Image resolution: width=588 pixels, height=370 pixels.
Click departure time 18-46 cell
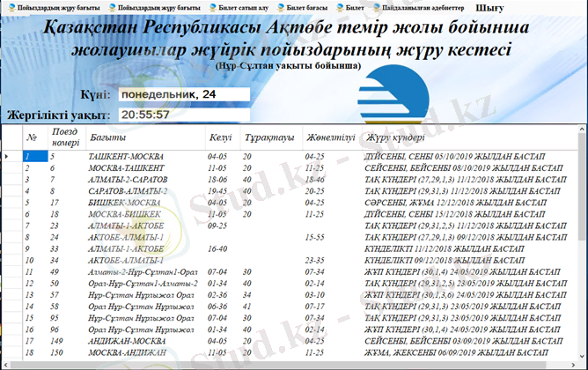tap(332, 180)
